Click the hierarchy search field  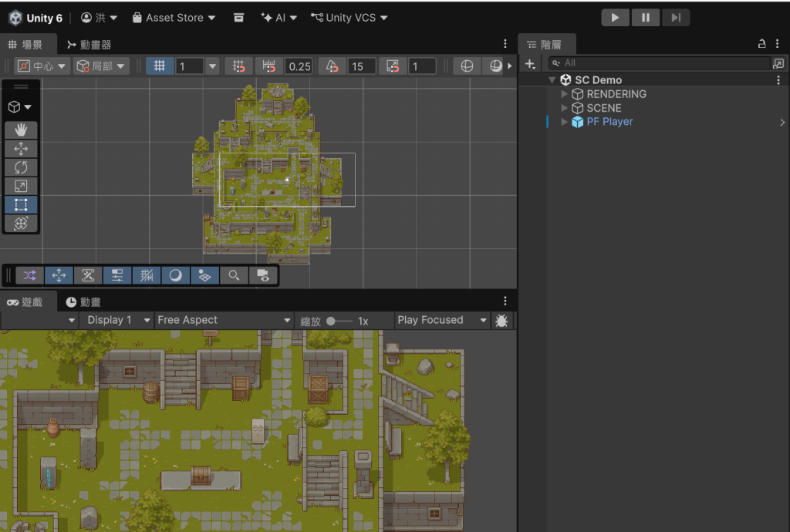pyautogui.click(x=660, y=63)
